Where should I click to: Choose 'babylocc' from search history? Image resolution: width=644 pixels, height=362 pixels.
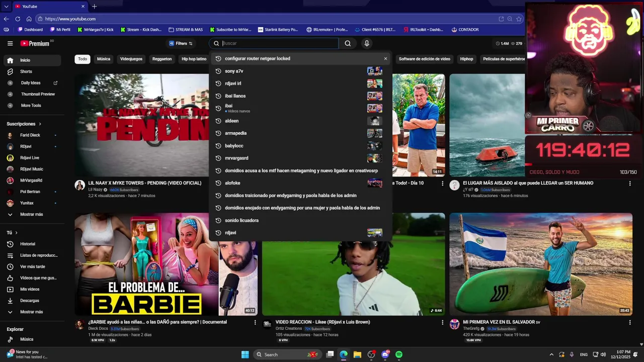point(300,146)
